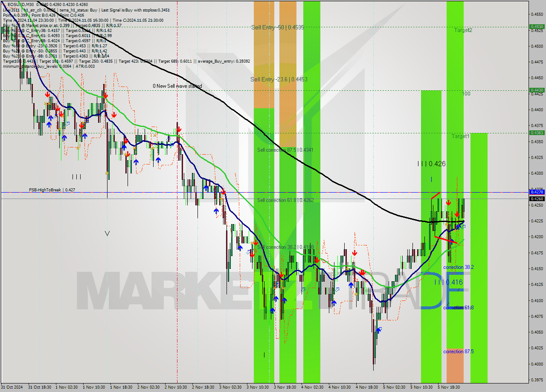Click the 0.4500 price axis value
This screenshot has width=546, height=392.
point(537,46)
